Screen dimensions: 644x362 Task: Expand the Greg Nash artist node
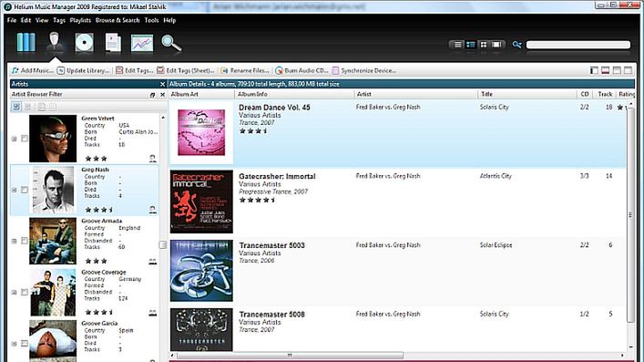tap(14, 190)
